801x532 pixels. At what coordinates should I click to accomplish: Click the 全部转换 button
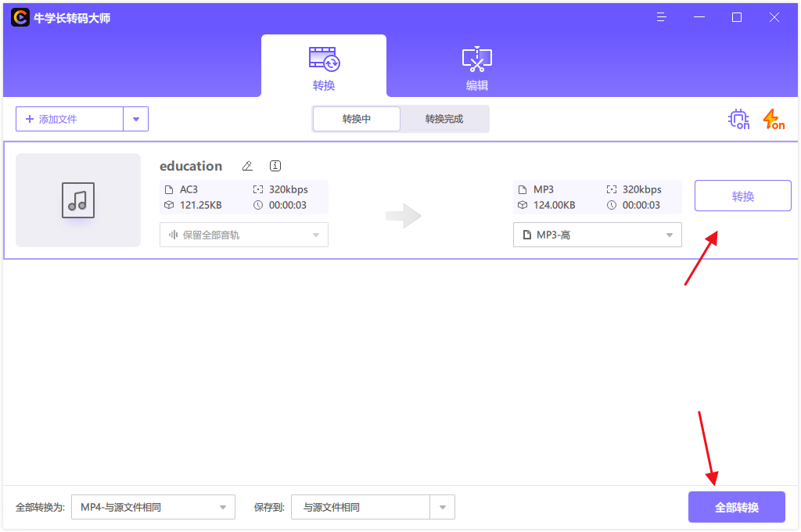pos(737,508)
